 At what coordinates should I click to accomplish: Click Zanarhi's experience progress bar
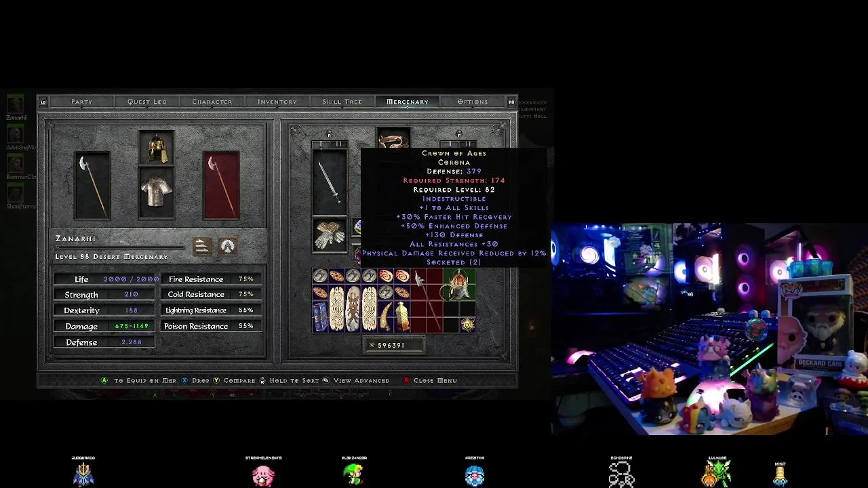119,247
